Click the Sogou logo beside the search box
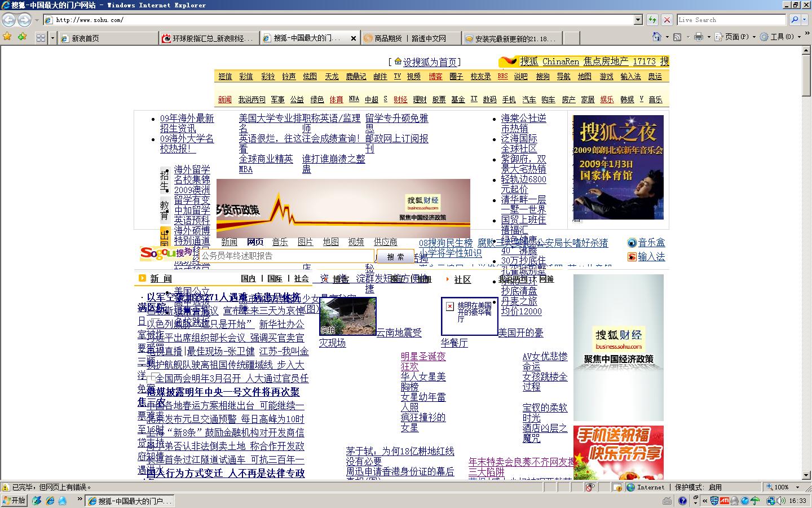This screenshot has width=812, height=508. [x=166, y=253]
